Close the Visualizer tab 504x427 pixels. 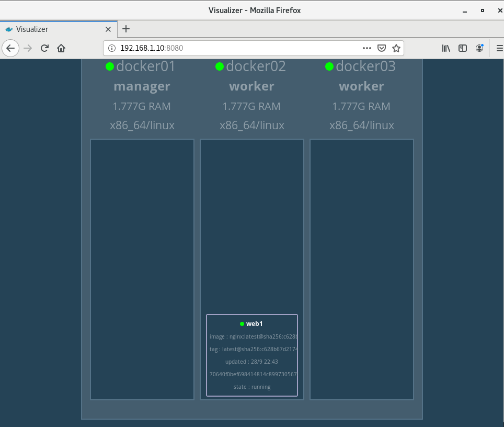click(108, 29)
